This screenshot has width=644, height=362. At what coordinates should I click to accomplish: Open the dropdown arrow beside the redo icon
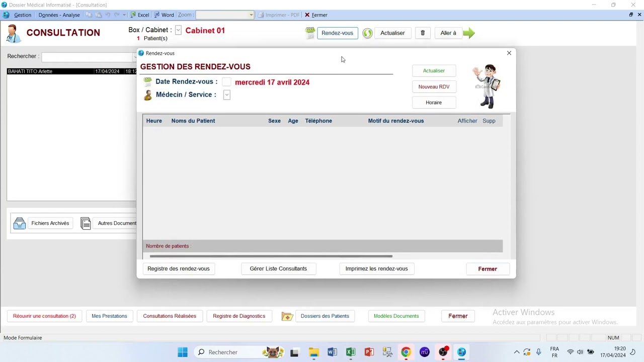[x=124, y=15]
